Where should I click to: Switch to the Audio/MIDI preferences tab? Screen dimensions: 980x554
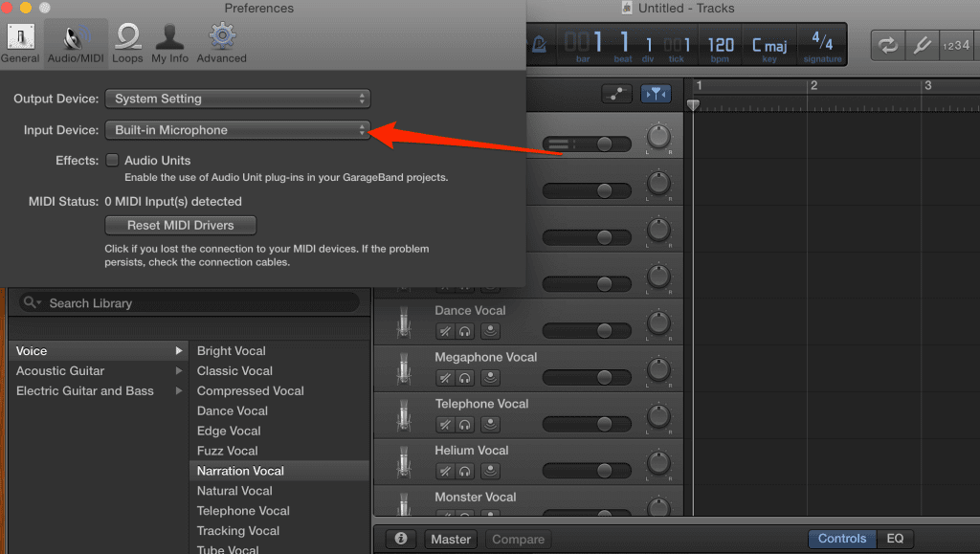click(x=76, y=43)
